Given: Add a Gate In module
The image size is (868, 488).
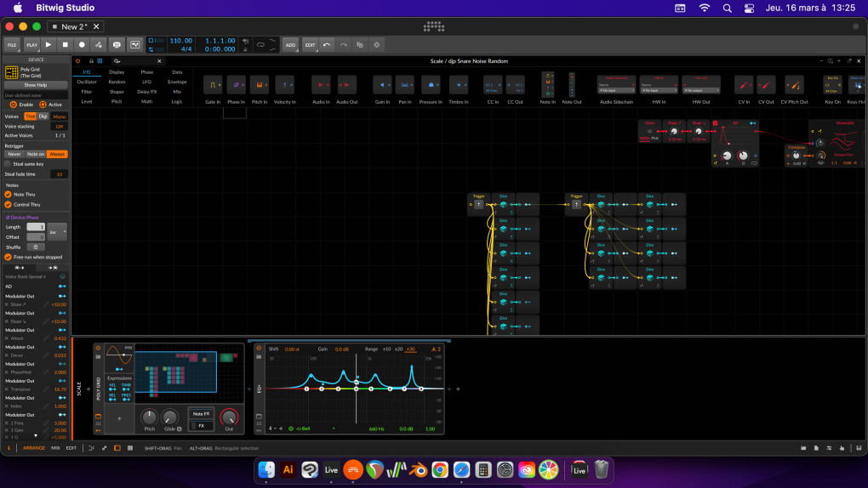Looking at the screenshot, I should pyautogui.click(x=213, y=85).
